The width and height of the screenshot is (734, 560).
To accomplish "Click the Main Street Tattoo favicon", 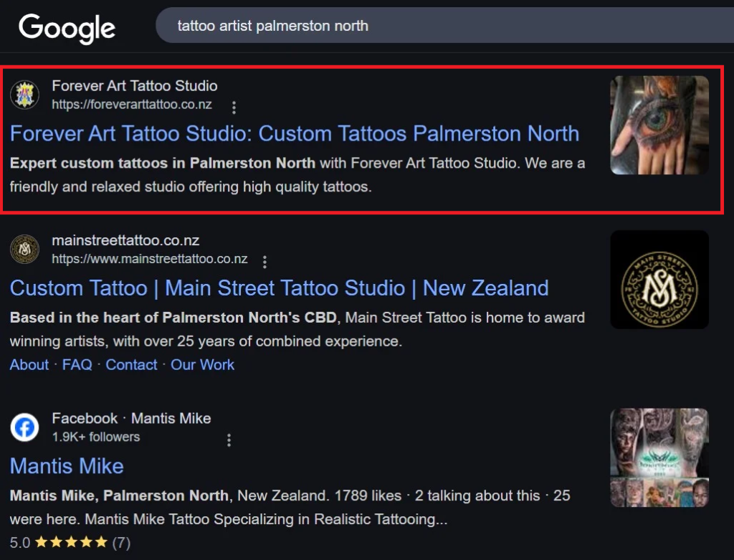I will (x=25, y=249).
